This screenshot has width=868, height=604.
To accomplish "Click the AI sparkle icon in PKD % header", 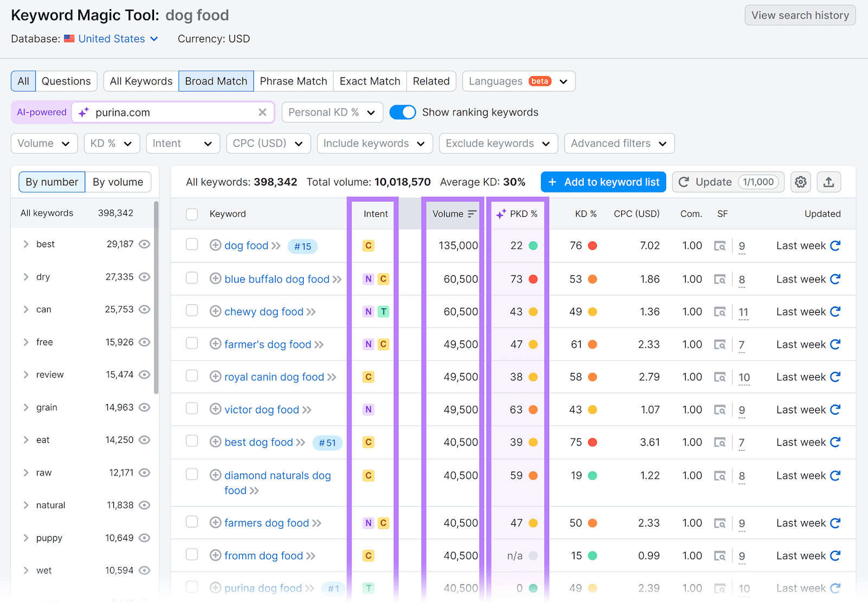I will pyautogui.click(x=500, y=214).
